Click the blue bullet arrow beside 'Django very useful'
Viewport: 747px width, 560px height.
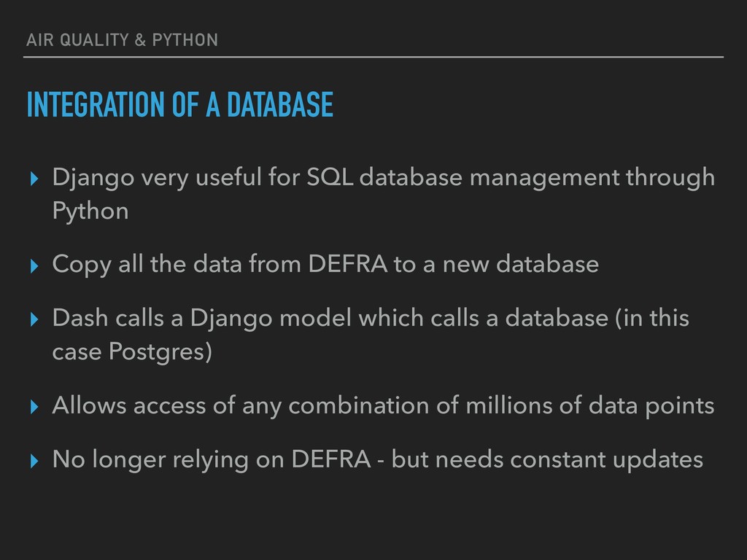point(34,179)
